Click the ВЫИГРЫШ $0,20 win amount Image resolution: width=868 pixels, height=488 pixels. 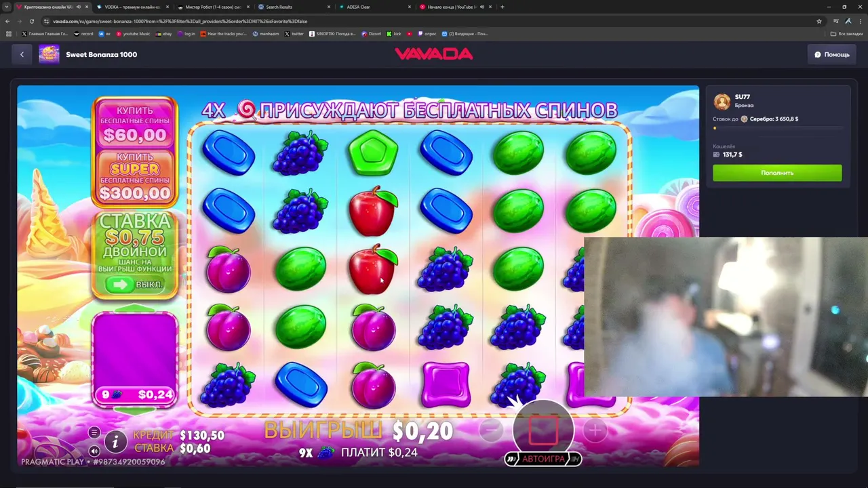[x=359, y=430]
